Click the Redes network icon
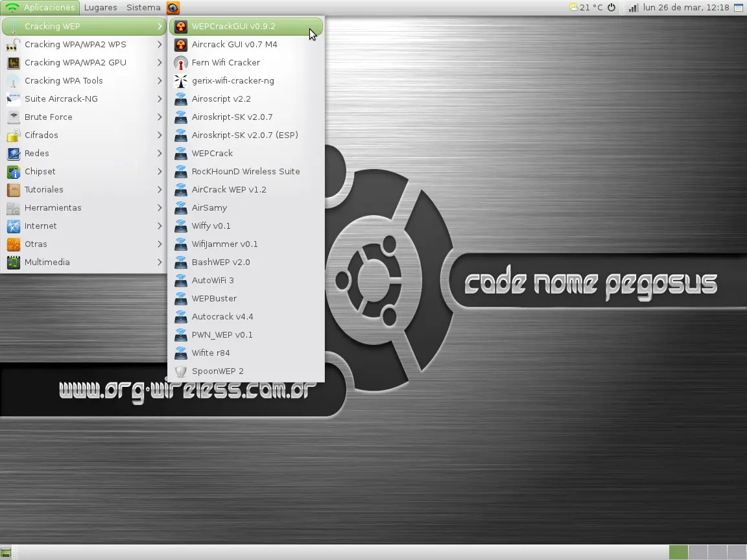This screenshot has height=560, width=747. [14, 154]
